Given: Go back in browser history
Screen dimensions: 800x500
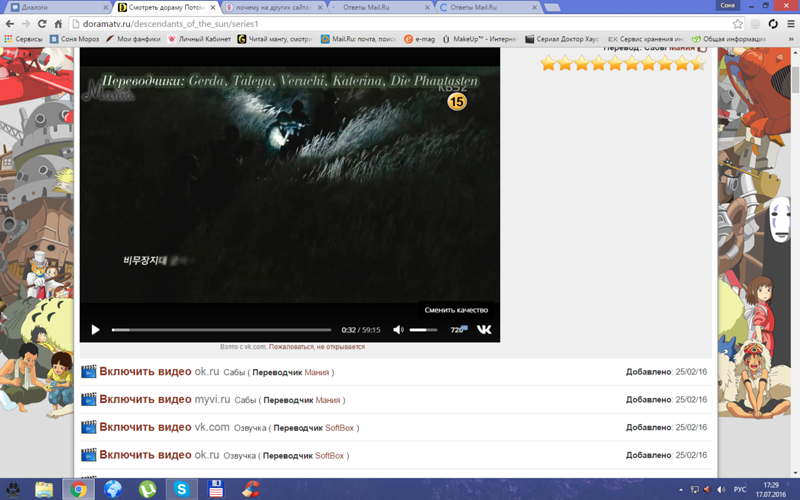Looking at the screenshot, I should coord(10,24).
